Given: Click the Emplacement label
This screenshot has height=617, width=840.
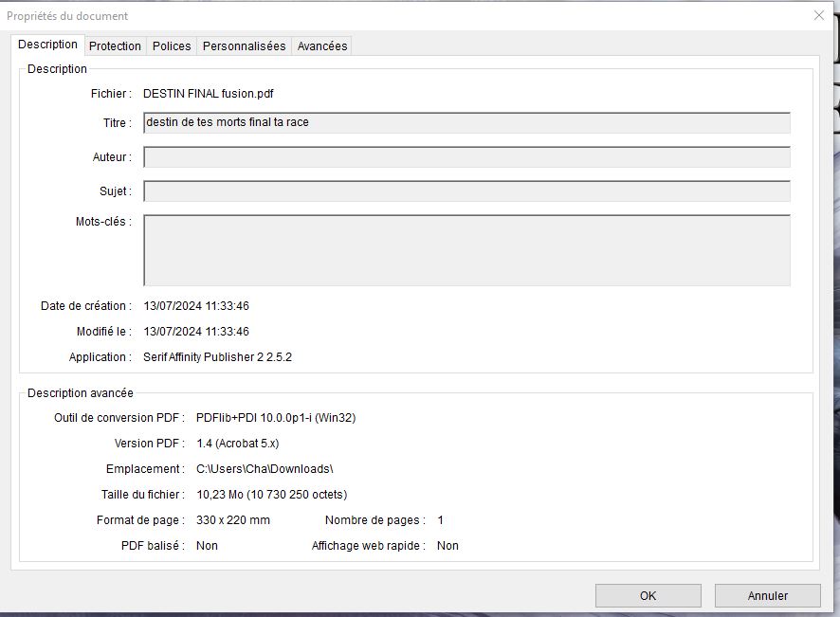Looking at the screenshot, I should pyautogui.click(x=145, y=469).
